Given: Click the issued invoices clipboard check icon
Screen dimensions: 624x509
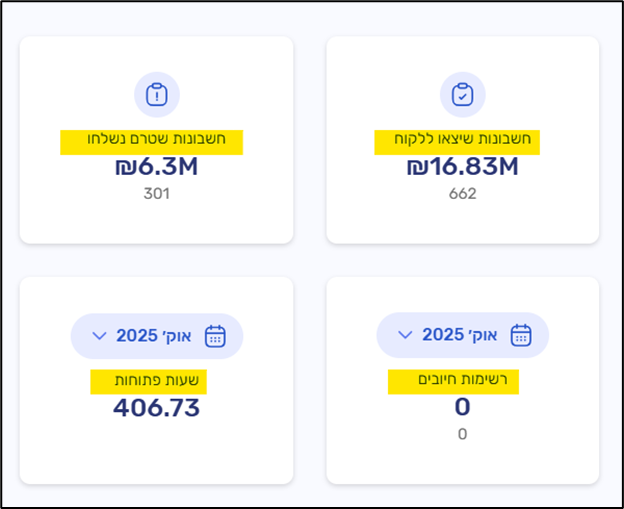Looking at the screenshot, I should point(462,95).
